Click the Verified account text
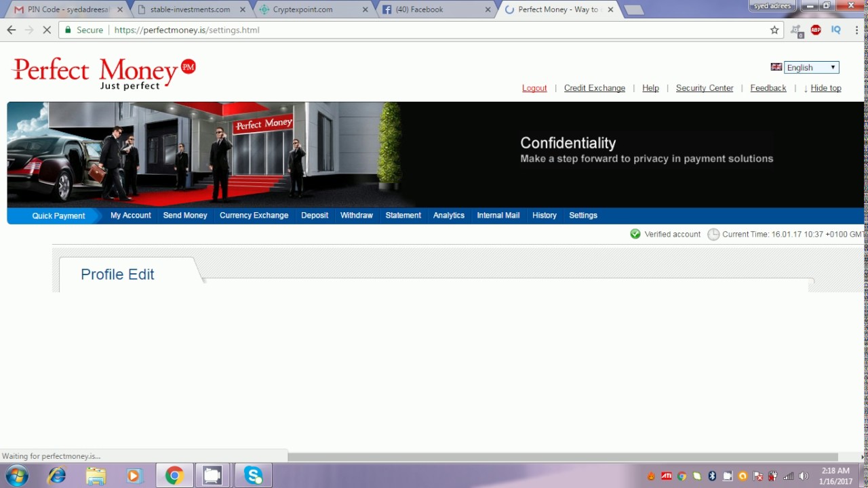The image size is (868, 488). point(673,234)
